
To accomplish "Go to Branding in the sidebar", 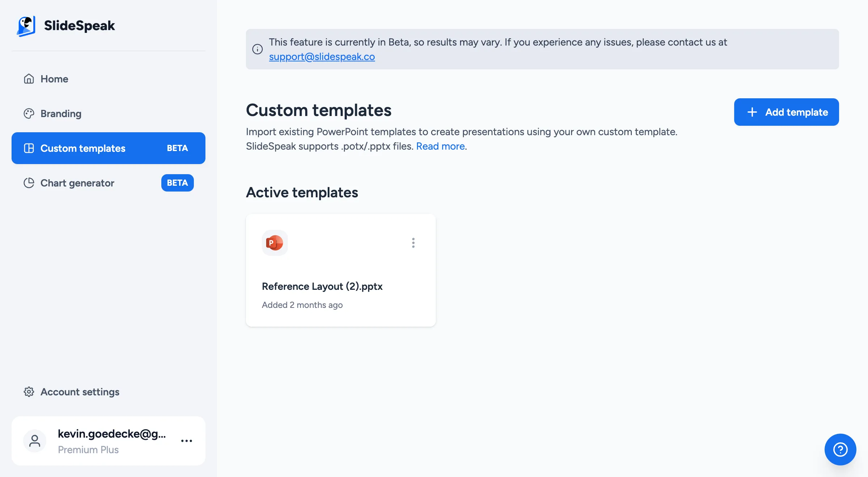I will click(109, 113).
